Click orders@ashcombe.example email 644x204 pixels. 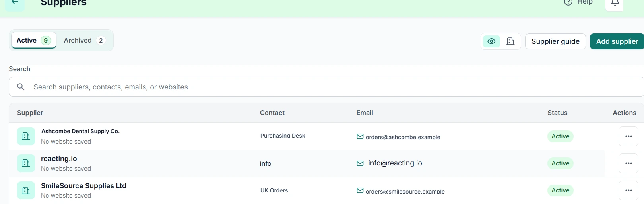pos(403,137)
